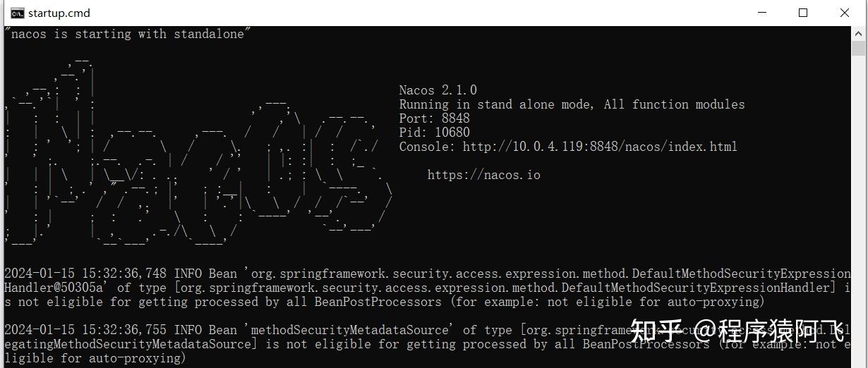Viewport: 868px width, 368px height.
Task: Close the startup.cmd window
Action: pyautogui.click(x=844, y=13)
